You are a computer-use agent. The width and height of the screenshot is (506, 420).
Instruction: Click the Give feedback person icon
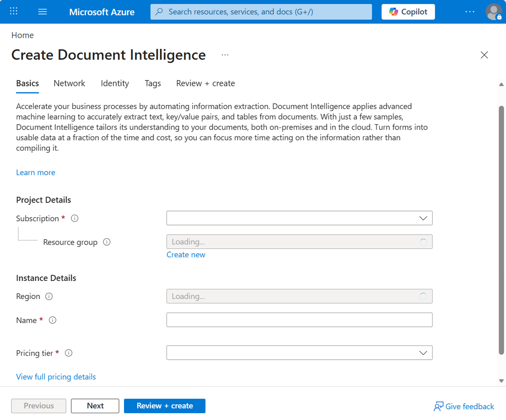(439, 407)
